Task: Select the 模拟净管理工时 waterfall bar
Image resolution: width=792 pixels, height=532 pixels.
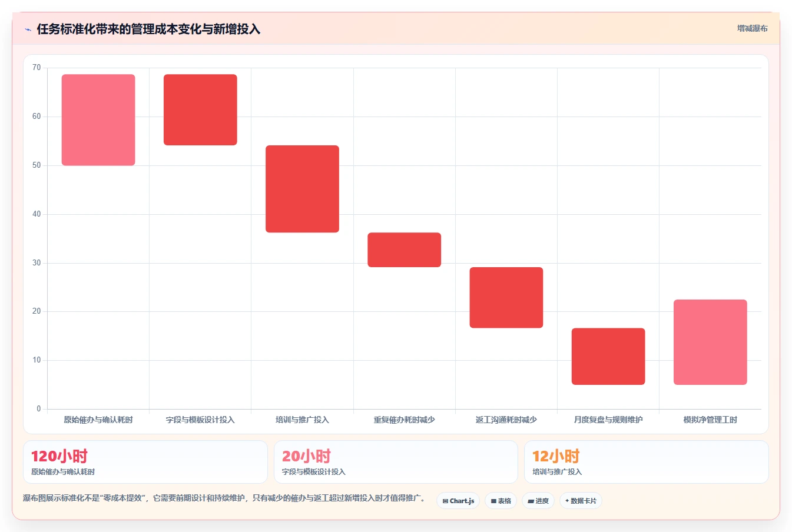Action: point(710,343)
